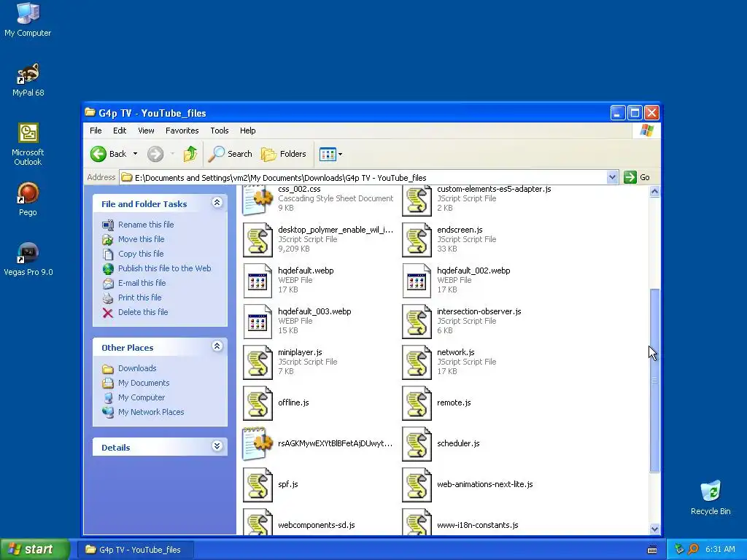This screenshot has width=747, height=560.
Task: Open the File menu
Action: [96, 131]
